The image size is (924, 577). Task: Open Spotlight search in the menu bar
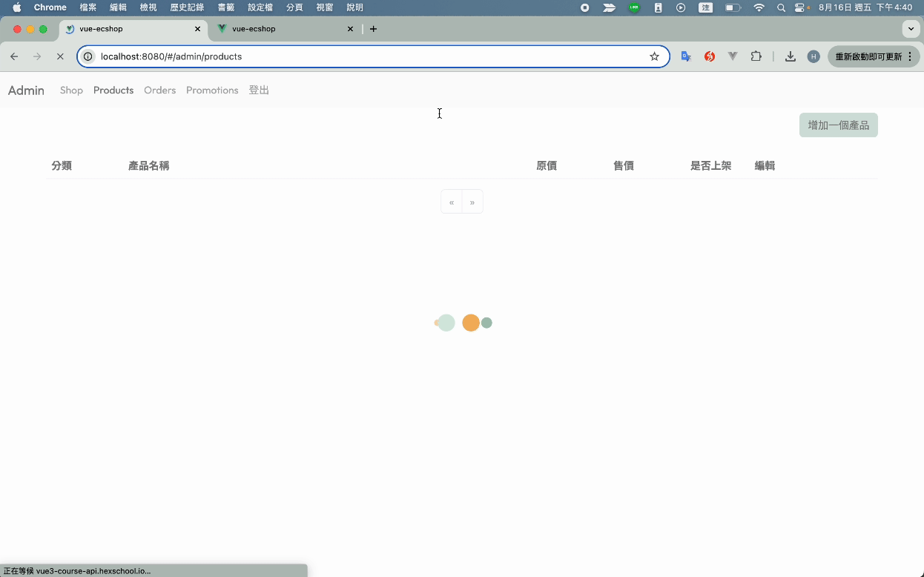pyautogui.click(x=781, y=7)
